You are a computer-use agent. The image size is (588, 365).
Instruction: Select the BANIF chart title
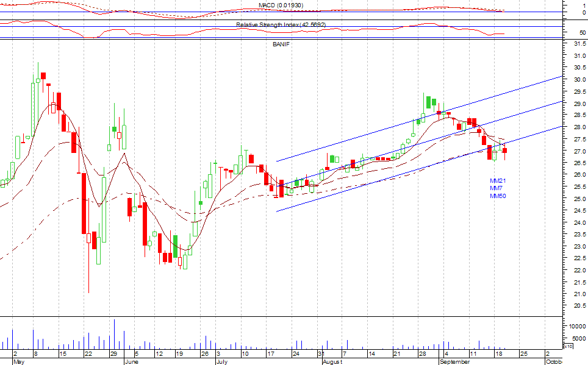(281, 44)
